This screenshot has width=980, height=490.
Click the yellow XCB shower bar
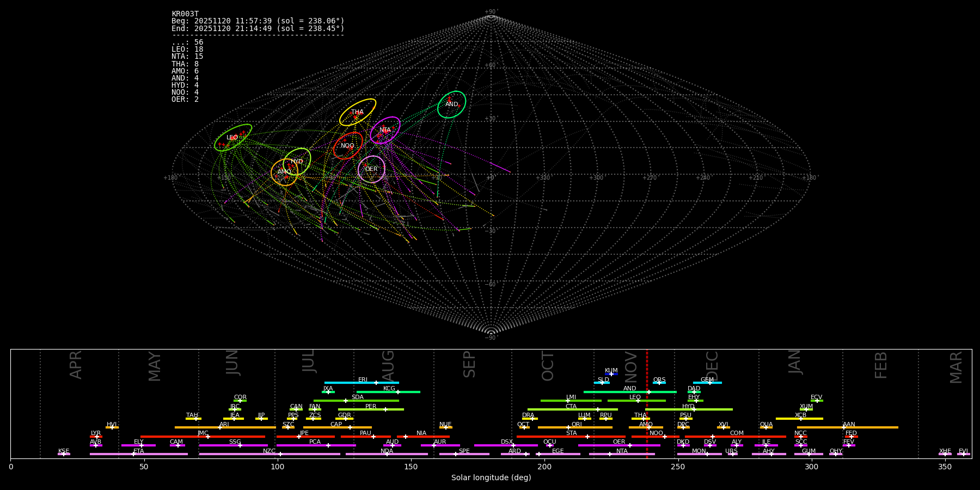point(799,419)
